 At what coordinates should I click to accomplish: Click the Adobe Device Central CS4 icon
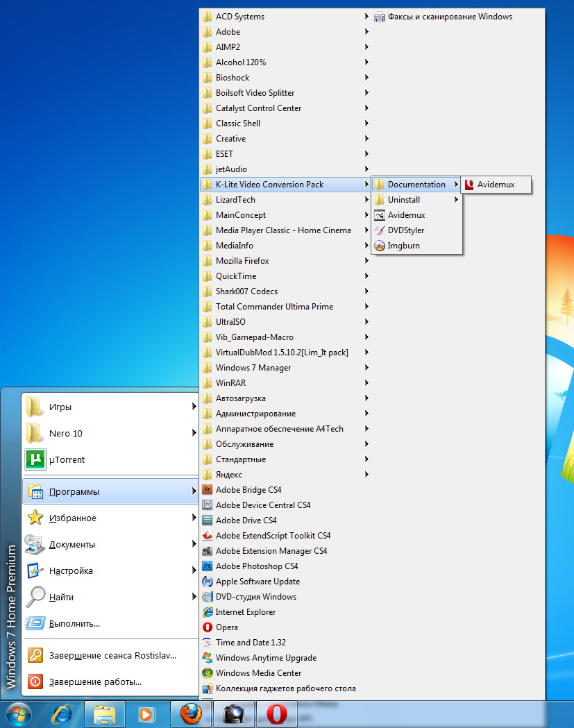click(x=208, y=505)
